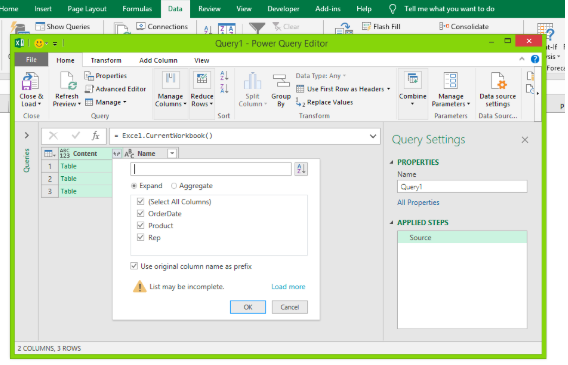568x365 pixels.
Task: Cancel formula edit with X icon
Action: coord(54,136)
